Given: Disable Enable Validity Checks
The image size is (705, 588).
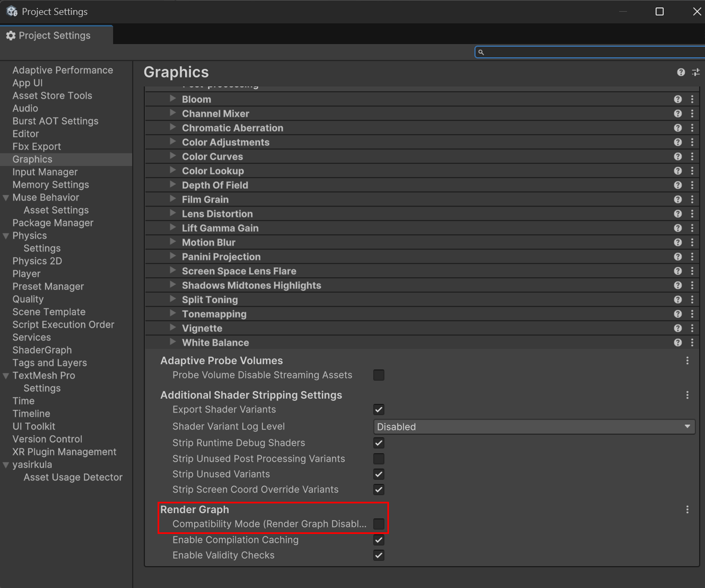Looking at the screenshot, I should click(x=379, y=555).
